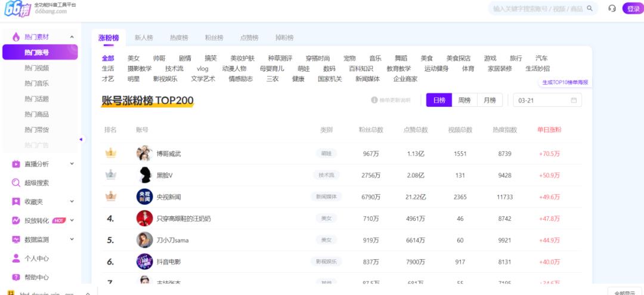This screenshot has width=644, height=295.
Task: Click the 超级搜索 sidebar icon
Action: 16,183
